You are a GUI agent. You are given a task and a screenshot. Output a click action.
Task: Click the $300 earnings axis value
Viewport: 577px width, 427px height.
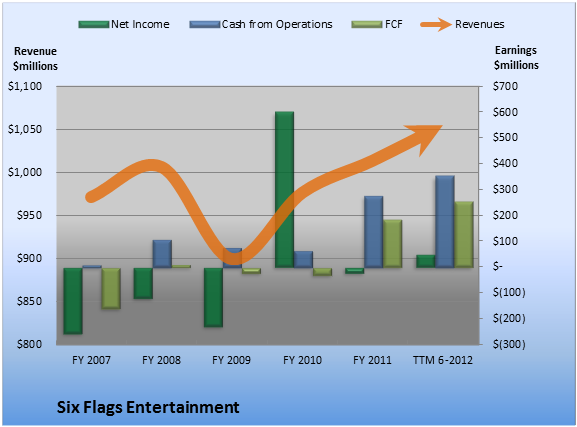click(505, 189)
